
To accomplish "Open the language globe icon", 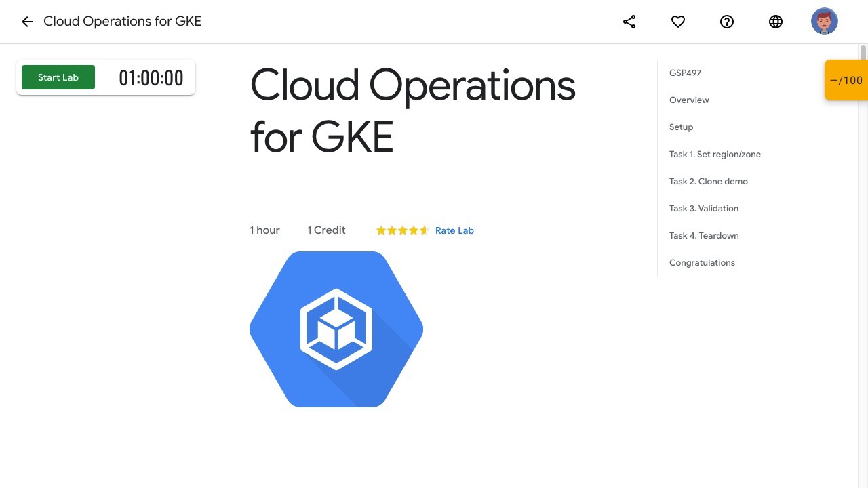I will coord(776,22).
